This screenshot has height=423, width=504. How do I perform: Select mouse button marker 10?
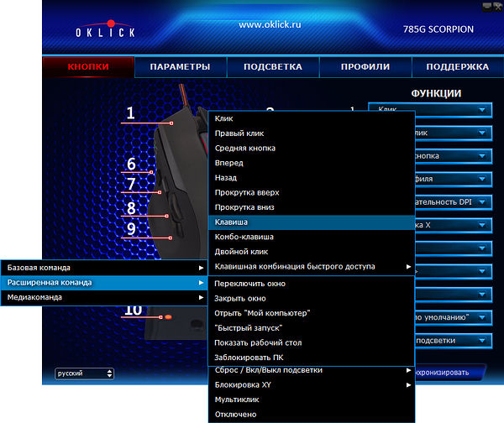point(134,311)
